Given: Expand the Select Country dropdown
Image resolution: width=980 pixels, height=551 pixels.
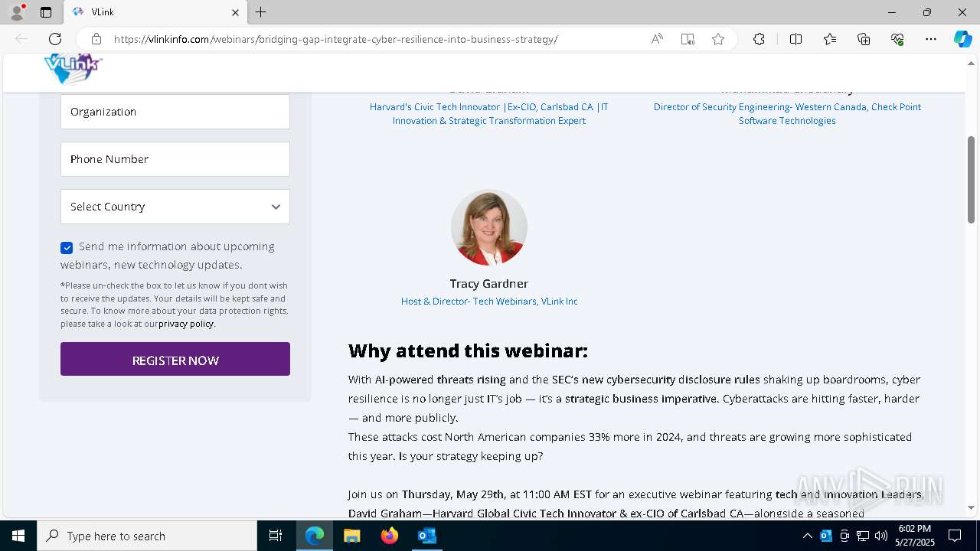Looking at the screenshot, I should pyautogui.click(x=175, y=207).
